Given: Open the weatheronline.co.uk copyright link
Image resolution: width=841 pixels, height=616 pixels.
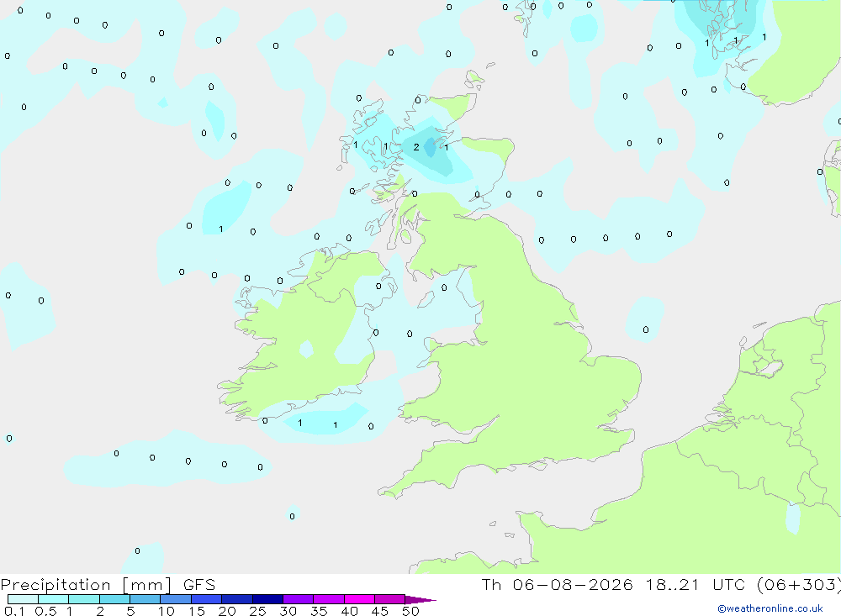Looking at the screenshot, I should click(x=770, y=608).
